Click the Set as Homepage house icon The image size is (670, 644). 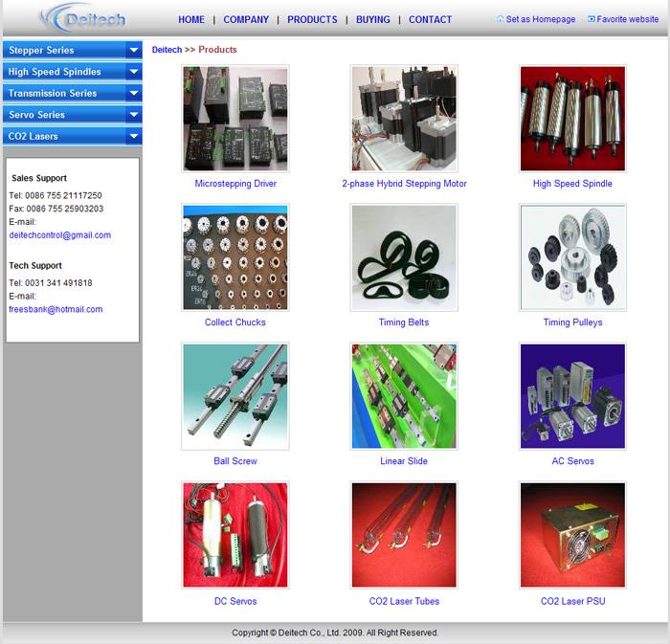(500, 19)
